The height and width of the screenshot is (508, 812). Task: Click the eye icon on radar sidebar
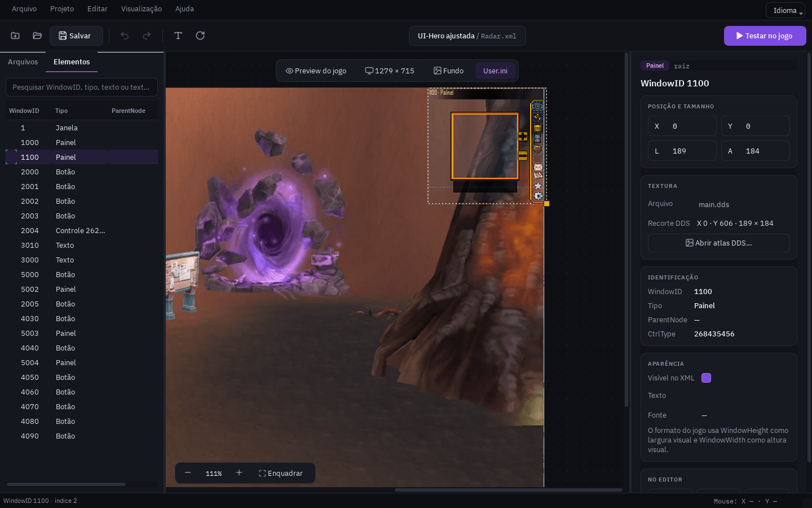point(537,106)
